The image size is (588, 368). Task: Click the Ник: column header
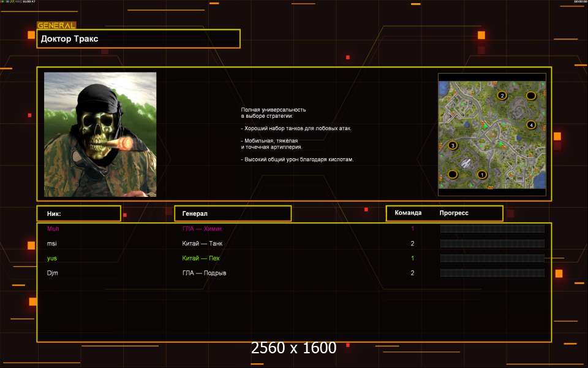78,213
